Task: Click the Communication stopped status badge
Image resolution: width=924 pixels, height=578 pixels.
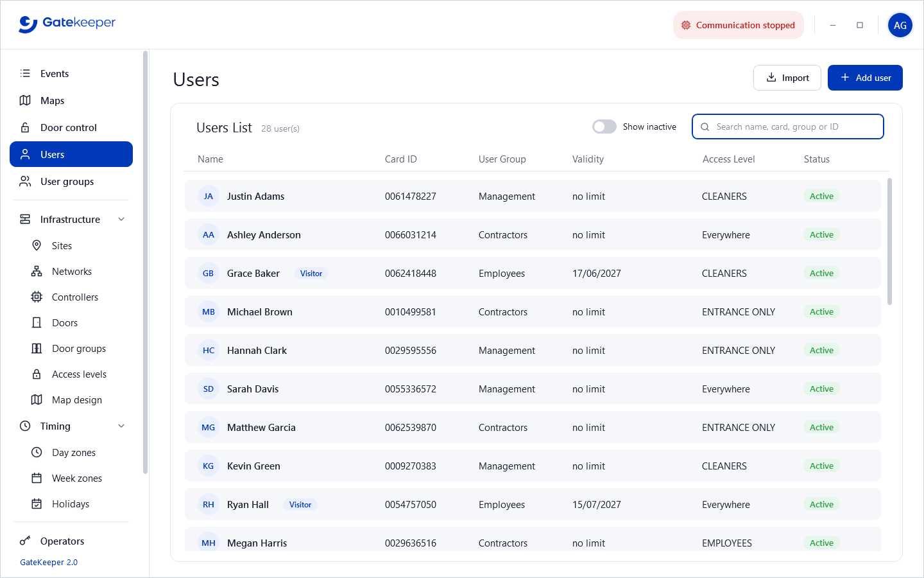Action: pyautogui.click(x=739, y=25)
